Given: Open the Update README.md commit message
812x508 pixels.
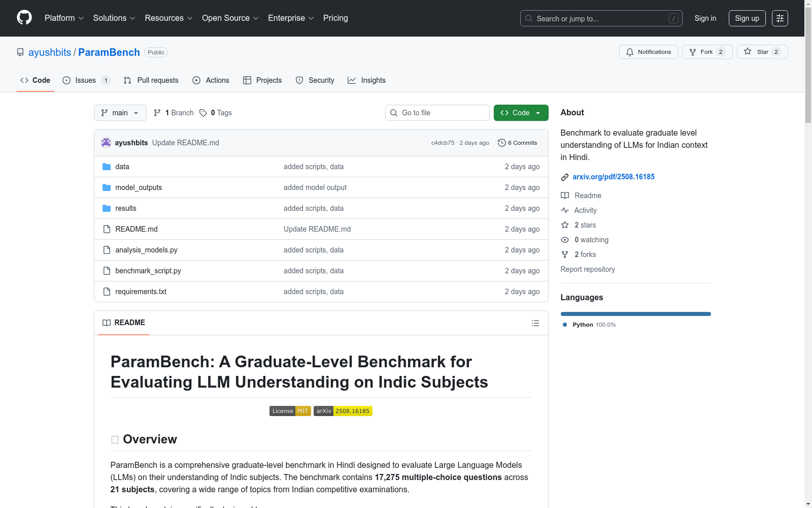Looking at the screenshot, I should (x=186, y=143).
